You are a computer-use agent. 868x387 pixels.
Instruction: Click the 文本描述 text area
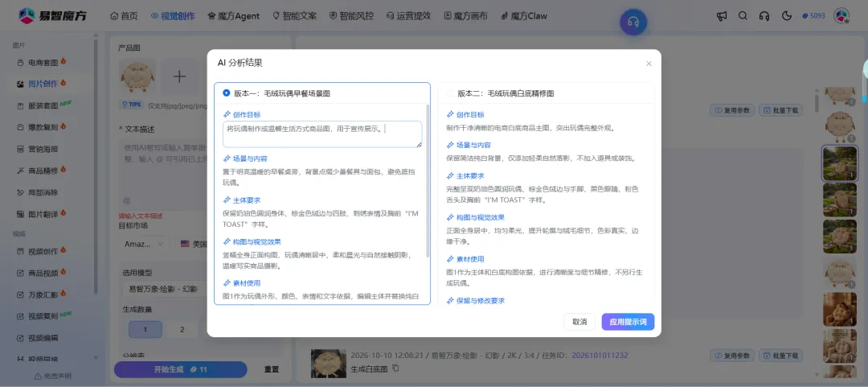pos(163,174)
